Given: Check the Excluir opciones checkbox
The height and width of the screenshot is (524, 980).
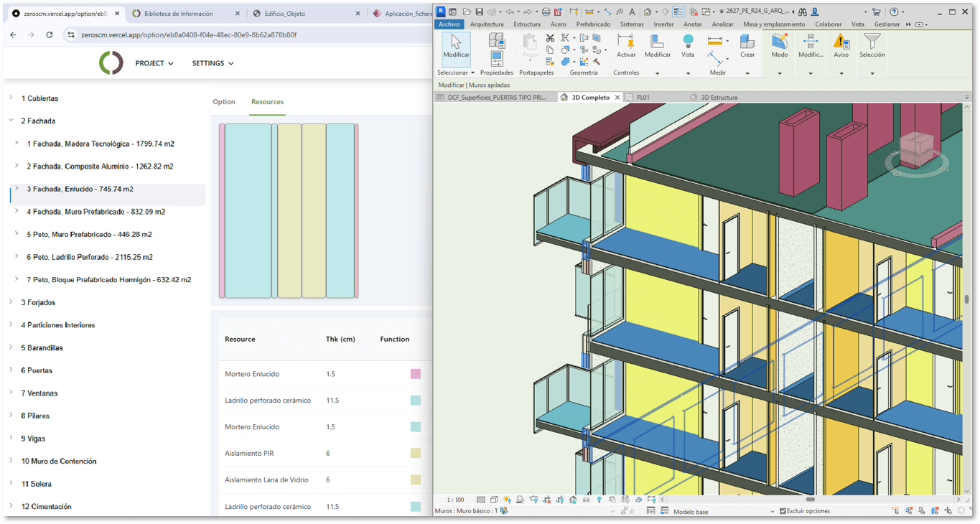Looking at the screenshot, I should tap(781, 510).
